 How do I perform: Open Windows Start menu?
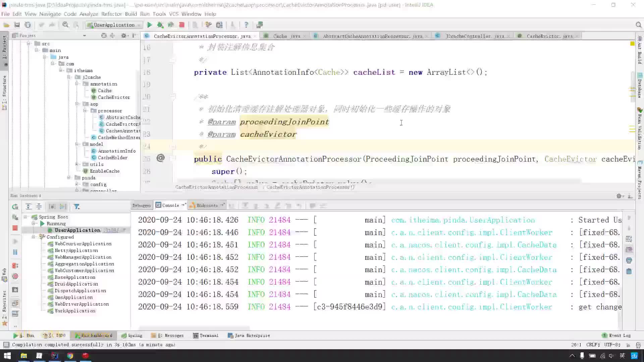tap(7, 356)
